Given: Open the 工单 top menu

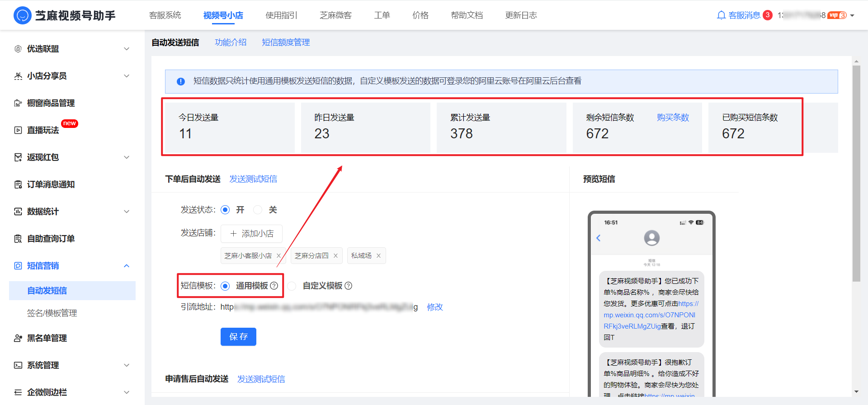Looking at the screenshot, I should click(382, 15).
